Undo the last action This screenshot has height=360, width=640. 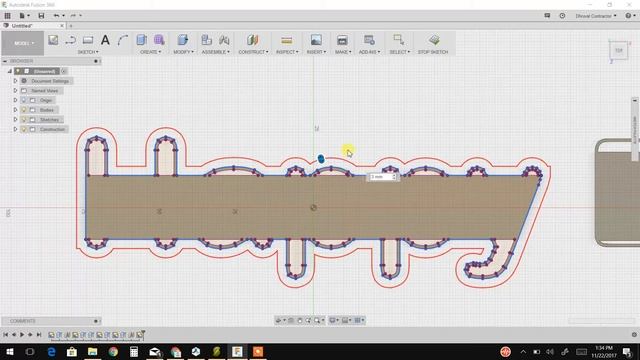(x=57, y=16)
